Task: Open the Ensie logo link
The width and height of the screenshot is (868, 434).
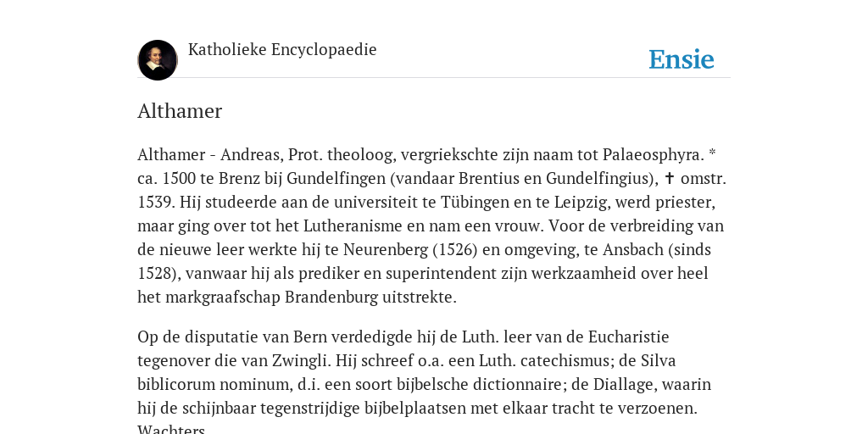Action: [682, 59]
